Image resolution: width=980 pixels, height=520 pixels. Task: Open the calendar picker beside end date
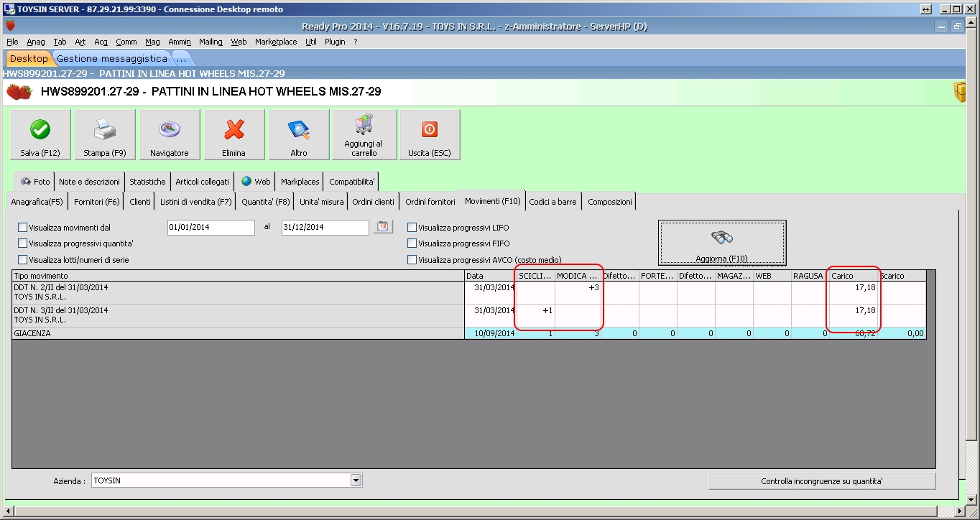(x=384, y=227)
